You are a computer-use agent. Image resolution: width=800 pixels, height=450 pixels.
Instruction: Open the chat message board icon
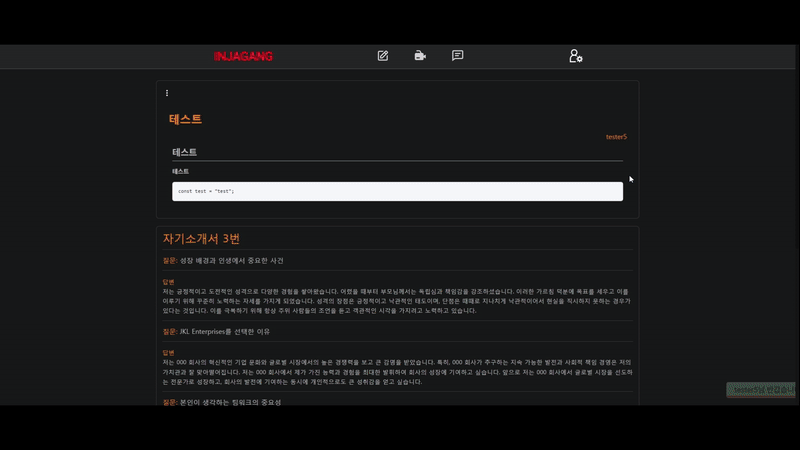(x=458, y=55)
